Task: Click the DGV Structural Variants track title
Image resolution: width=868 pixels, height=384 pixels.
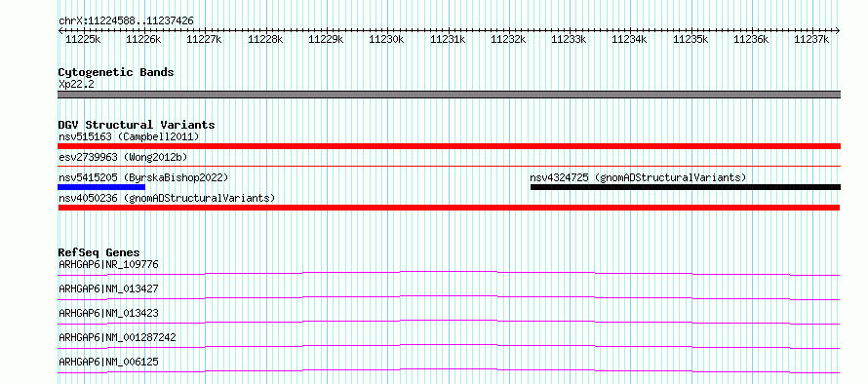Action: [137, 125]
